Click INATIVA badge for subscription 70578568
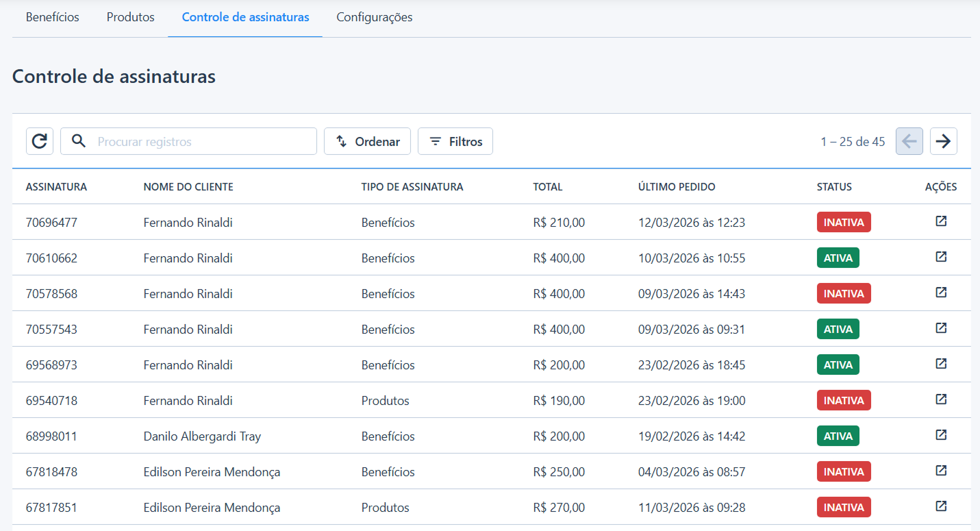This screenshot has height=531, width=980. click(844, 293)
